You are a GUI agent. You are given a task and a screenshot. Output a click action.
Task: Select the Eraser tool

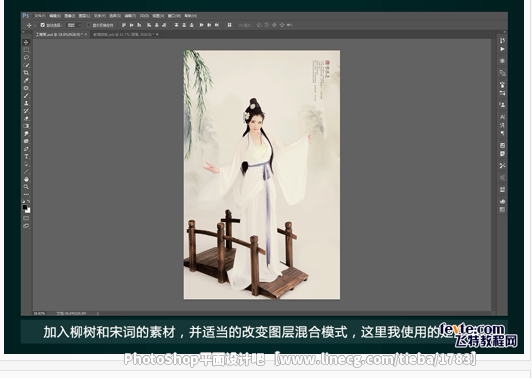[26, 118]
